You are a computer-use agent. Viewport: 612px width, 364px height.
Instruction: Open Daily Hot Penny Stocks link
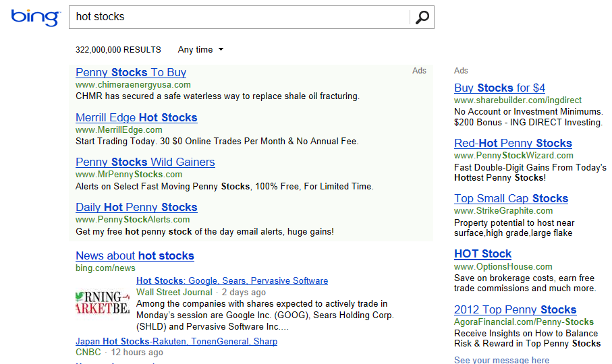pyautogui.click(x=136, y=208)
